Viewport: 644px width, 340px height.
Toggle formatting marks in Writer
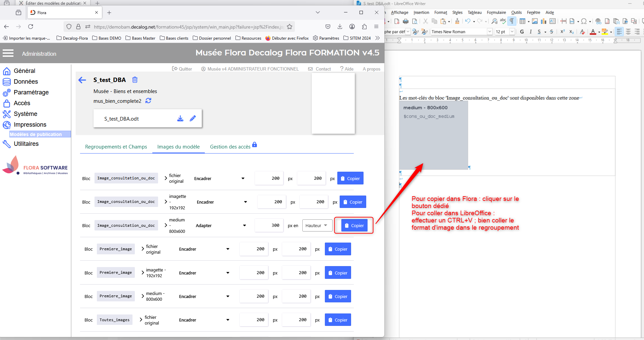[512, 21]
